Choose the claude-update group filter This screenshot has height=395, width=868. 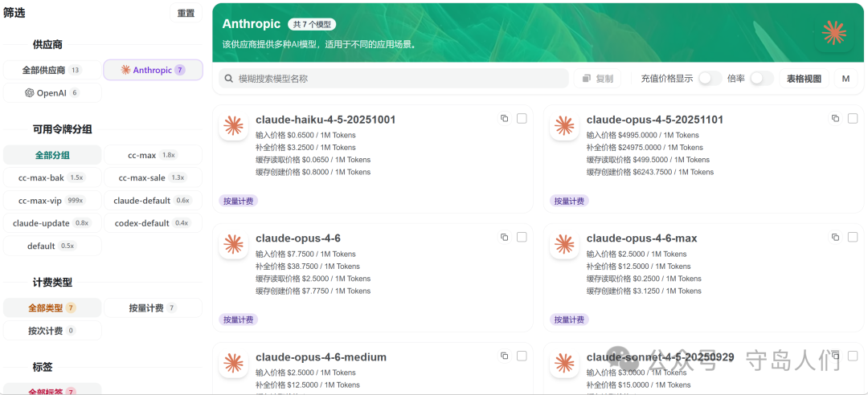(52, 223)
